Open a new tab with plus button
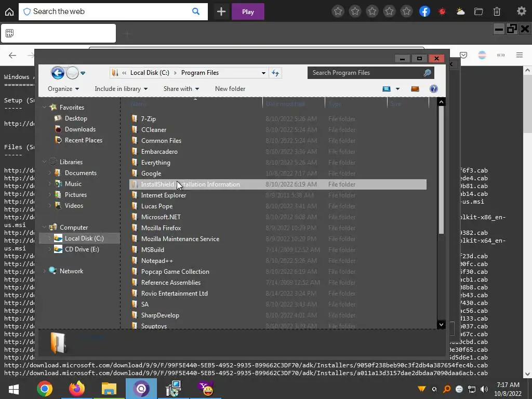The height and width of the screenshot is (399, 532). [221, 11]
